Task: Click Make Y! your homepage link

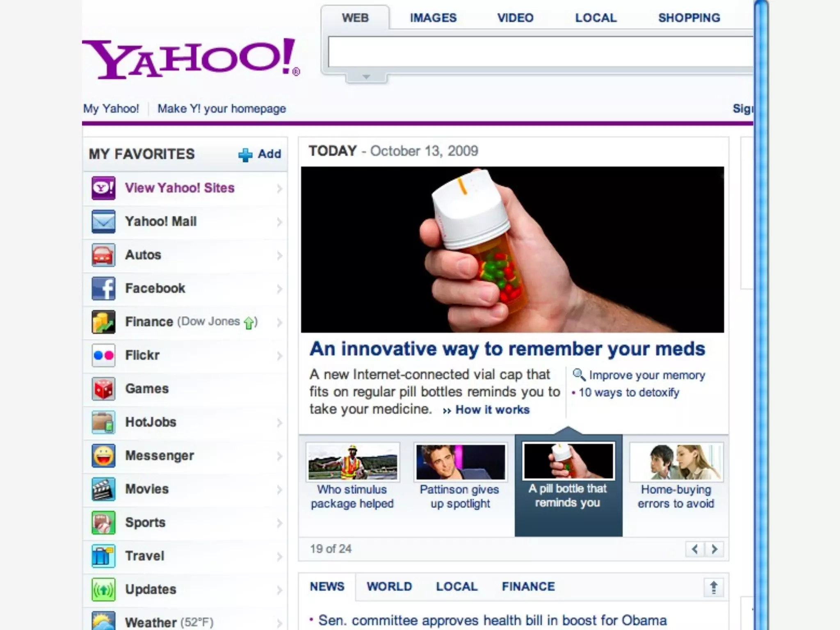Action: [x=221, y=109]
